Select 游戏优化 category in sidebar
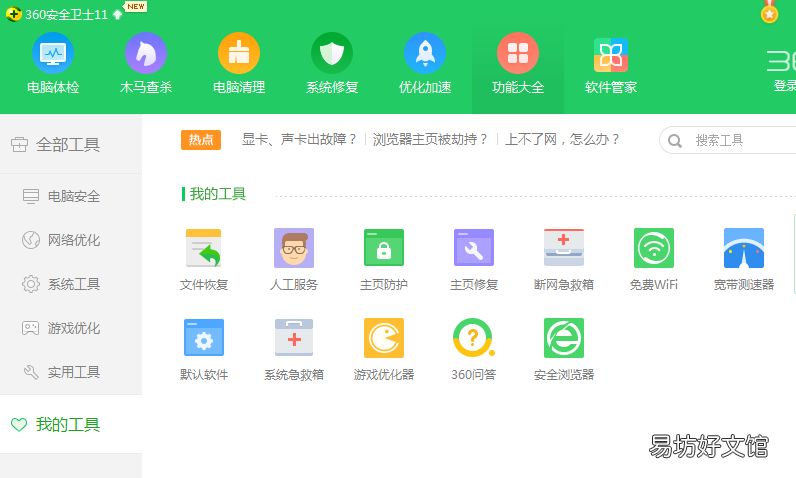The height and width of the screenshot is (478, 796). [x=71, y=328]
